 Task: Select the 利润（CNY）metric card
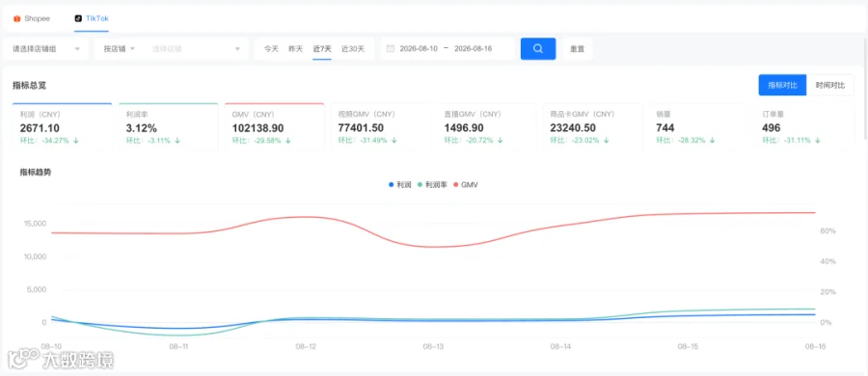point(62,127)
